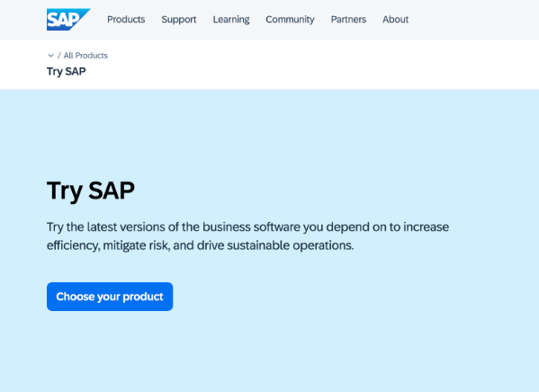Click the Try the latest versions paragraph

(x=247, y=236)
